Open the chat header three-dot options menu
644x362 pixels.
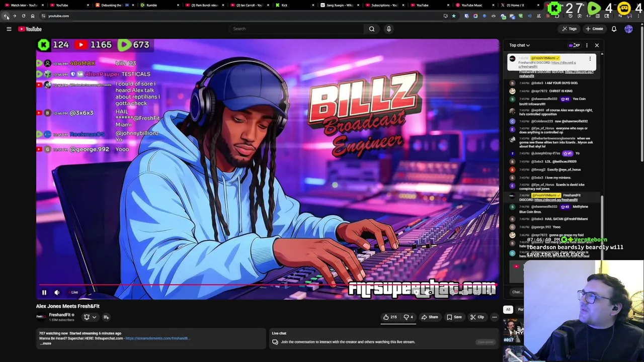click(x=587, y=45)
